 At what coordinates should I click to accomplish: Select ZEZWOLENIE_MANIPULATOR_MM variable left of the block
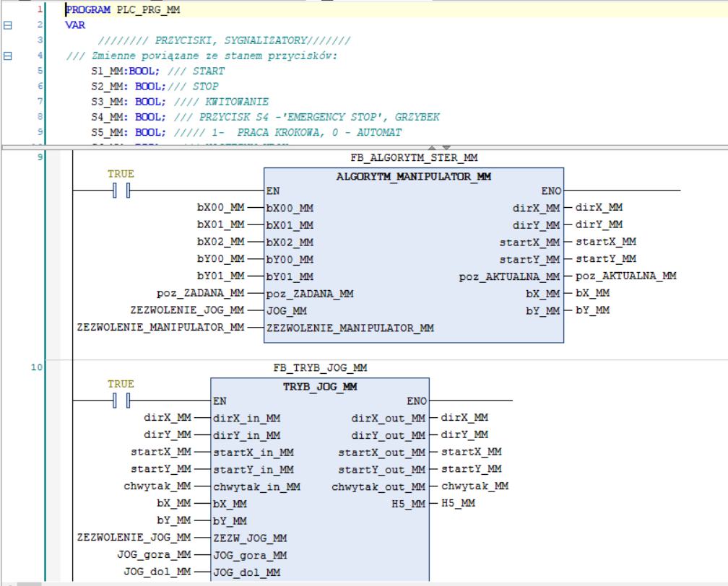coord(160,327)
